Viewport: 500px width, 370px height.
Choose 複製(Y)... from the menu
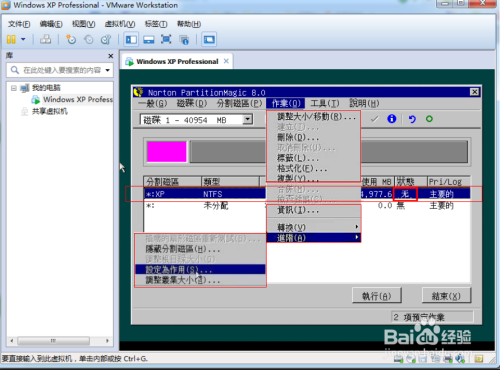[x=298, y=178]
